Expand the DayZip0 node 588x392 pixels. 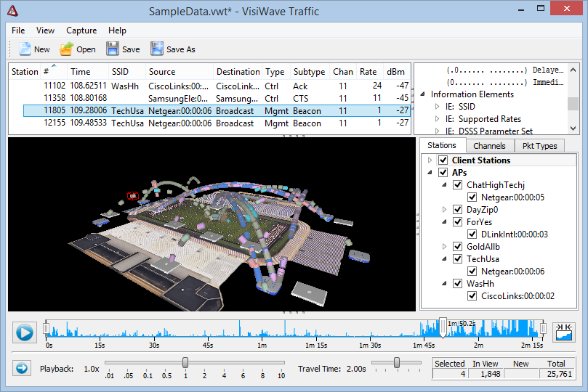click(x=444, y=210)
